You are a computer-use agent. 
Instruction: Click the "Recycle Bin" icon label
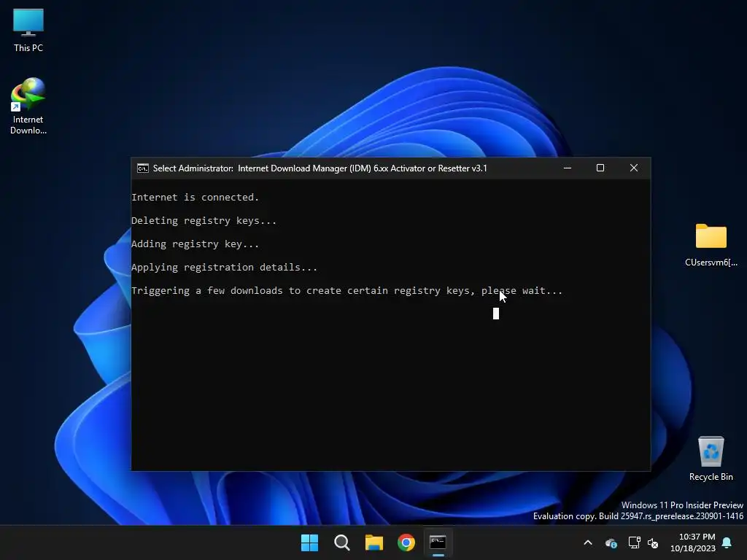[x=711, y=477]
